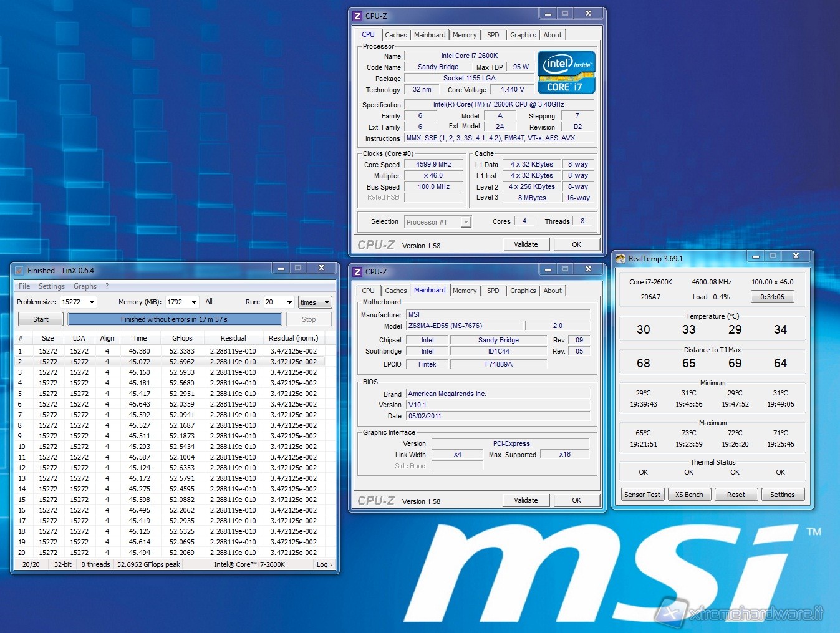Open the Settings menu in LinX
The height and width of the screenshot is (633, 840).
click(x=51, y=286)
